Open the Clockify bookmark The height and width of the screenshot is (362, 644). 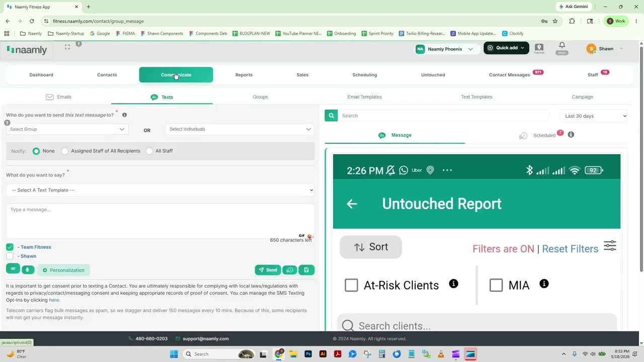click(513, 34)
